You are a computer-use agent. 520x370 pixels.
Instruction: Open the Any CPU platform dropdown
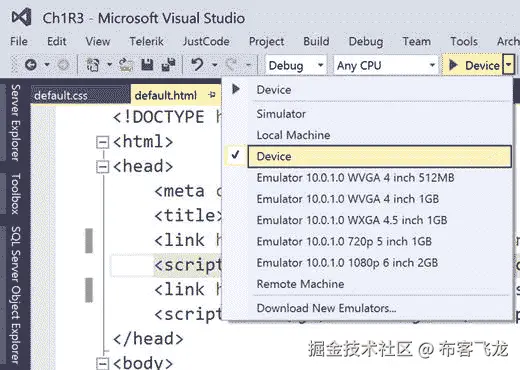[x=386, y=65]
